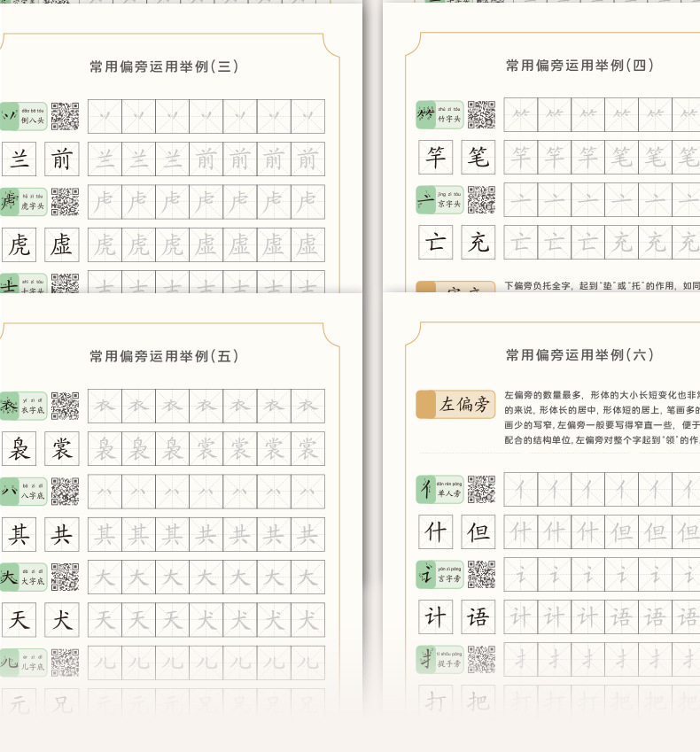
Task: Click the QR code beside 虎字头
Action: [66, 201]
